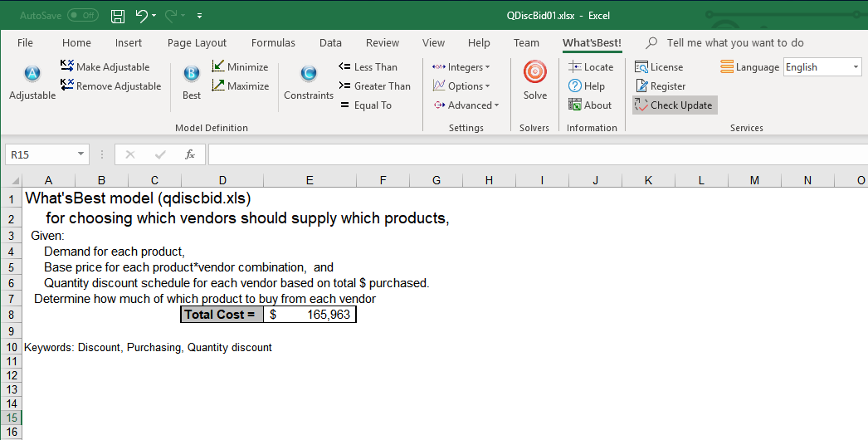The width and height of the screenshot is (868, 440).
Task: Open the Undo history dropdown arrow
Action: point(154,16)
